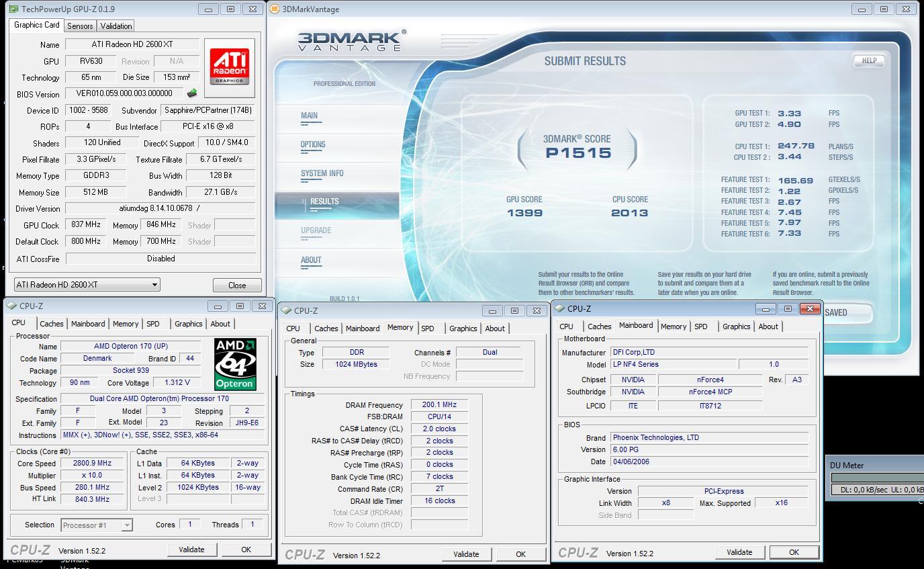Click the 3DMark score P1515
This screenshot has height=569, width=924.
[578, 152]
